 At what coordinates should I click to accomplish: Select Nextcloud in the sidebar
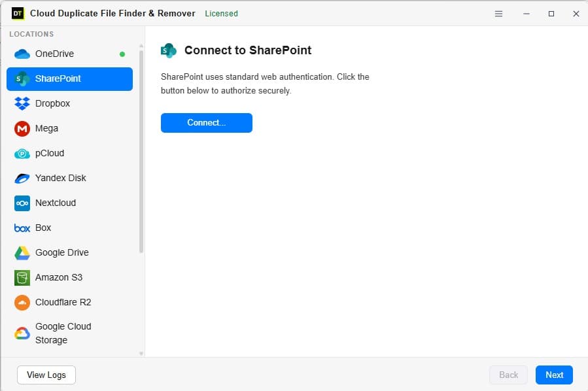(x=70, y=203)
